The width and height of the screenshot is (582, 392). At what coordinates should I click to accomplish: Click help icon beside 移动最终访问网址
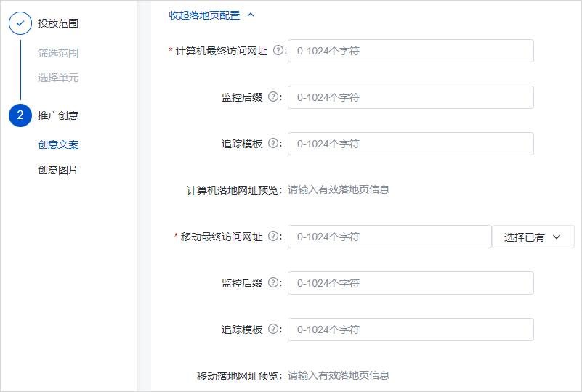tap(273, 237)
